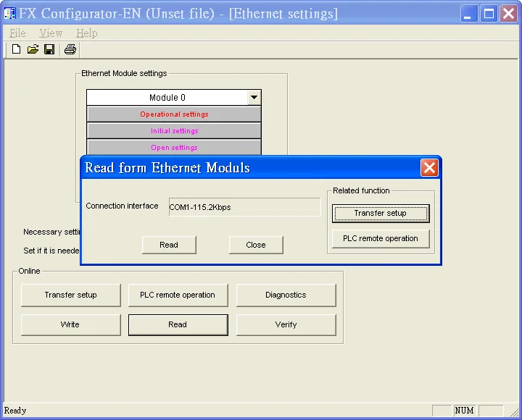Open the Help menu

86,33
